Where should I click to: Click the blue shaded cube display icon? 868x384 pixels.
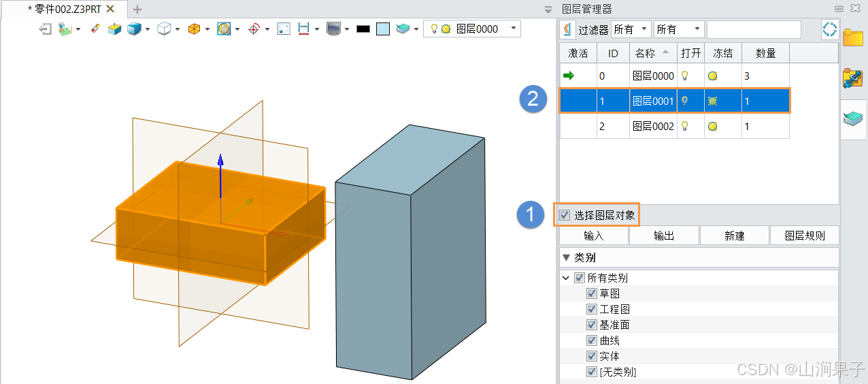134,29
